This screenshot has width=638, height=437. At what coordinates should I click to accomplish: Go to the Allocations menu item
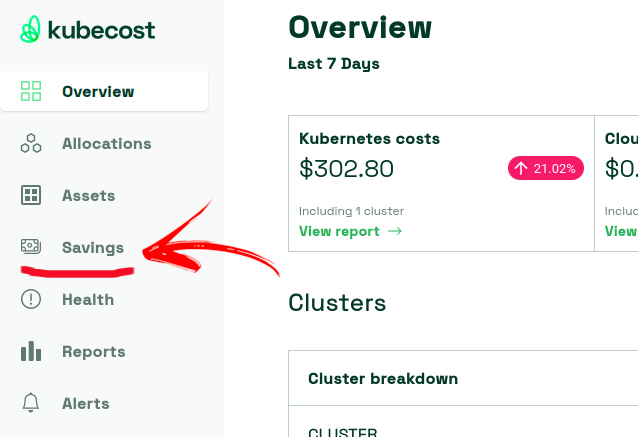[x=107, y=144]
